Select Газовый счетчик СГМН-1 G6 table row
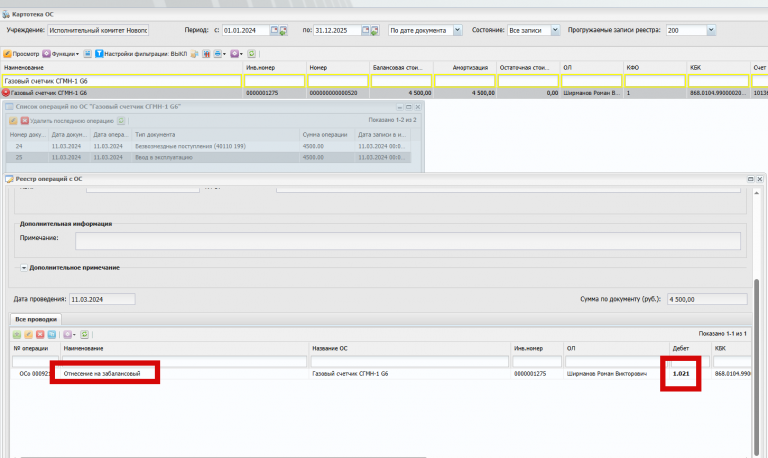This screenshot has width=768, height=458. tap(384, 93)
